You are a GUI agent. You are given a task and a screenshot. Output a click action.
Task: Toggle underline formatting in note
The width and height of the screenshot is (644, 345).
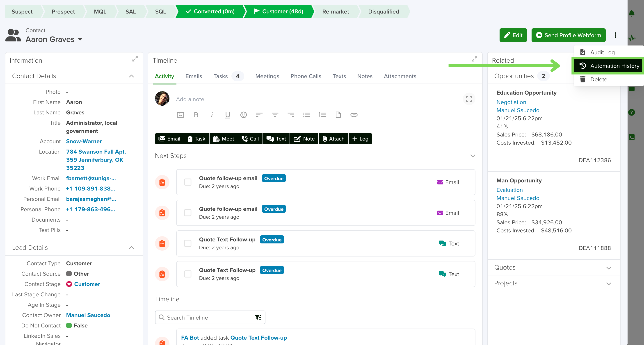click(x=228, y=115)
